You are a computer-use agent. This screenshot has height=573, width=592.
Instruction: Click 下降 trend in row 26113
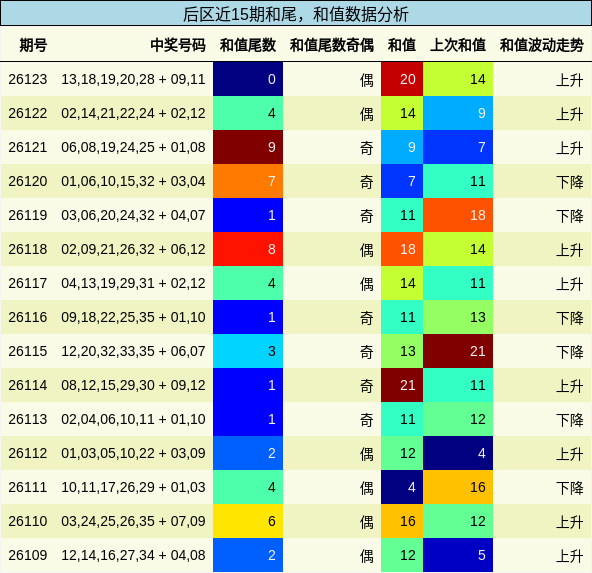pyautogui.click(x=570, y=420)
